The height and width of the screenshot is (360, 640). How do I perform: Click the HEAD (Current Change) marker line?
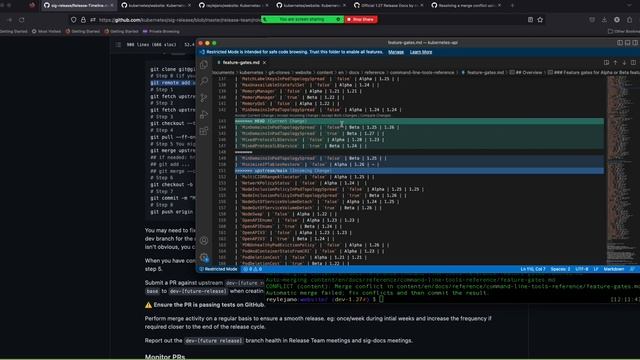419,121
